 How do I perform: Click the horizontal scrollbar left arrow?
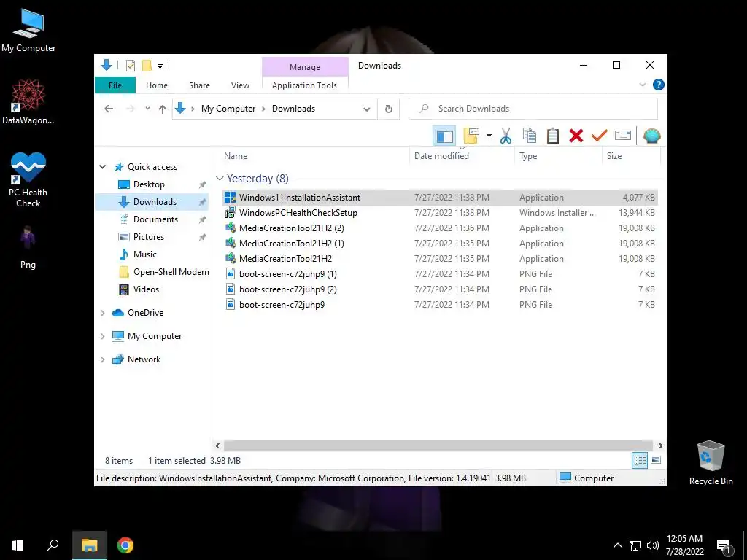tap(217, 446)
